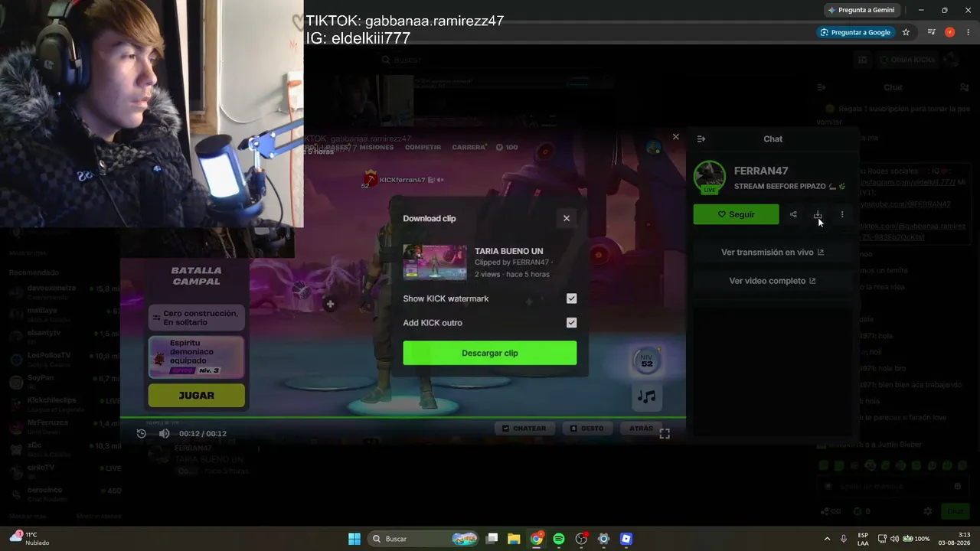Replay the clip with the rewind icon
This screenshot has width=980, height=551.
tap(142, 434)
